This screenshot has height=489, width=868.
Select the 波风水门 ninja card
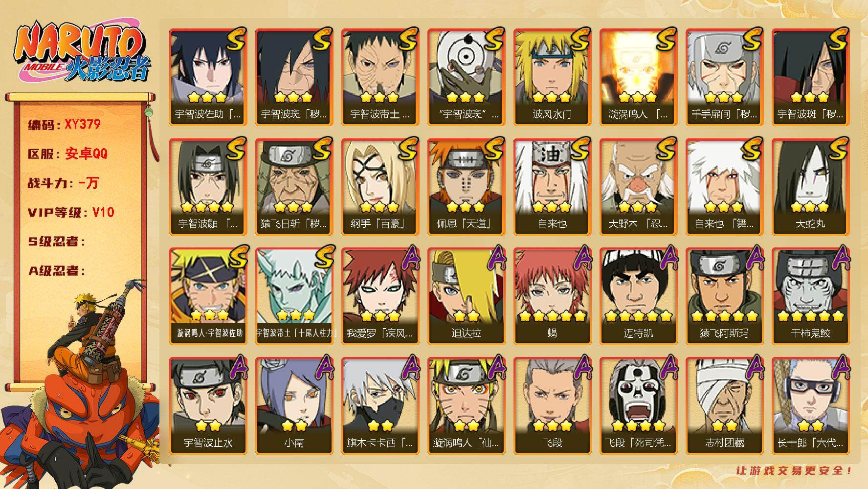point(552,77)
